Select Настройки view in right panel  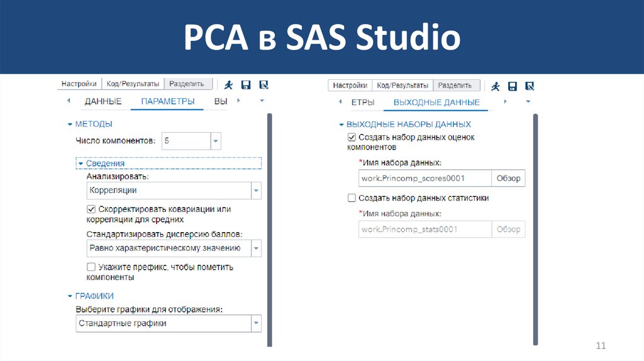pyautogui.click(x=350, y=86)
